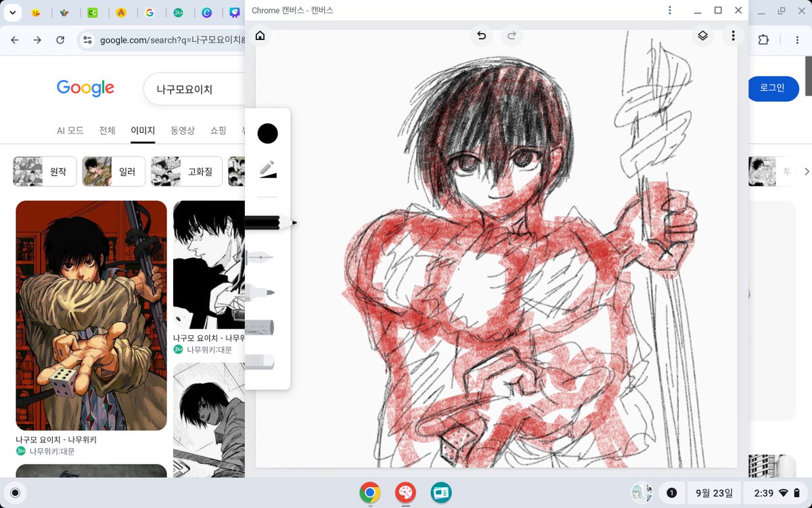Viewport: 812px width, 508px height.
Task: Open quick settings from the 2:39 clock
Action: click(774, 492)
